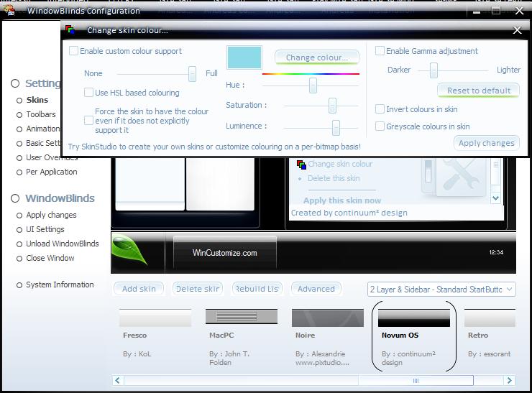This screenshot has height=393, width=532.
Task: Select the Per Application option
Action: pos(47,172)
